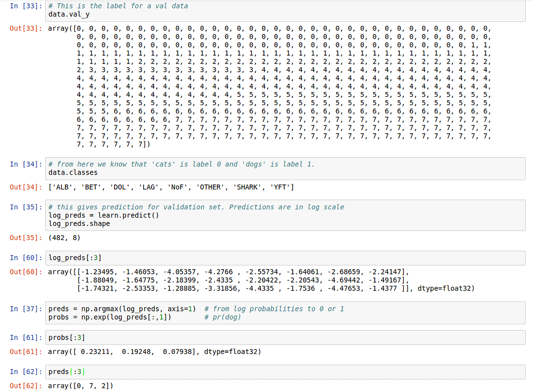This screenshot has width=533, height=392.
Task: Click the Out[60] float32 array output
Action: click(208, 280)
